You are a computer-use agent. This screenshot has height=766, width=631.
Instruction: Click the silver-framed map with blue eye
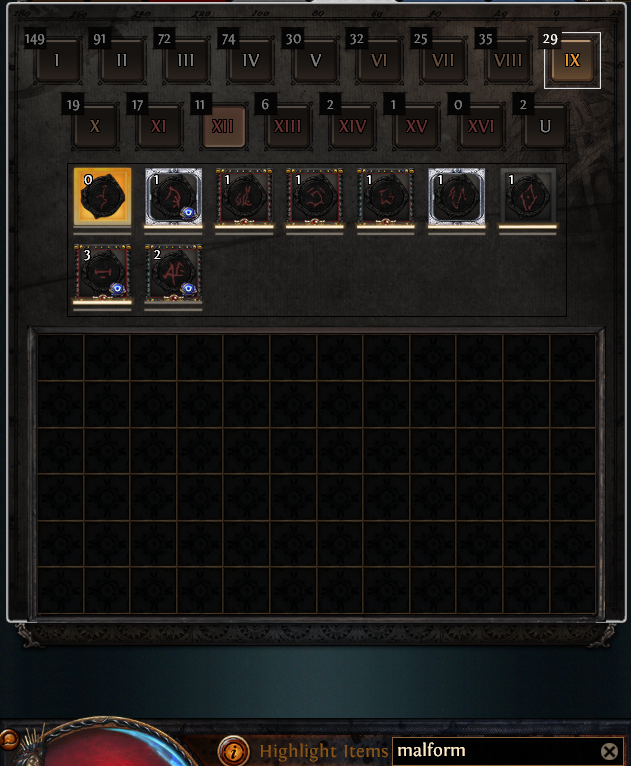click(x=173, y=196)
